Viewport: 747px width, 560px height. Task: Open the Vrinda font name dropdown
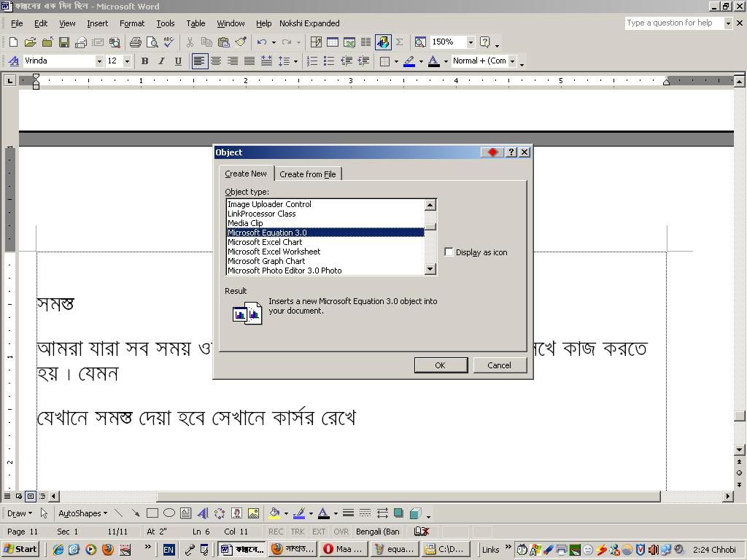(100, 61)
